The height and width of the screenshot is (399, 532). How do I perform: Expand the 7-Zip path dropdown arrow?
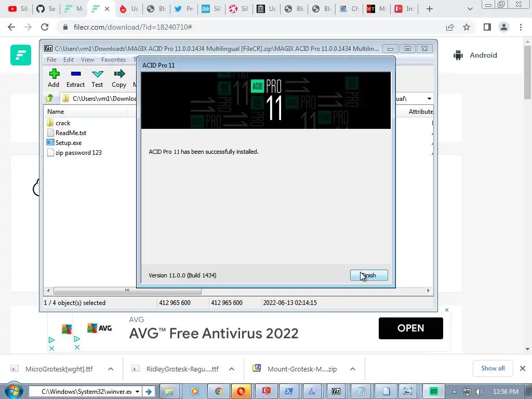coord(429,99)
